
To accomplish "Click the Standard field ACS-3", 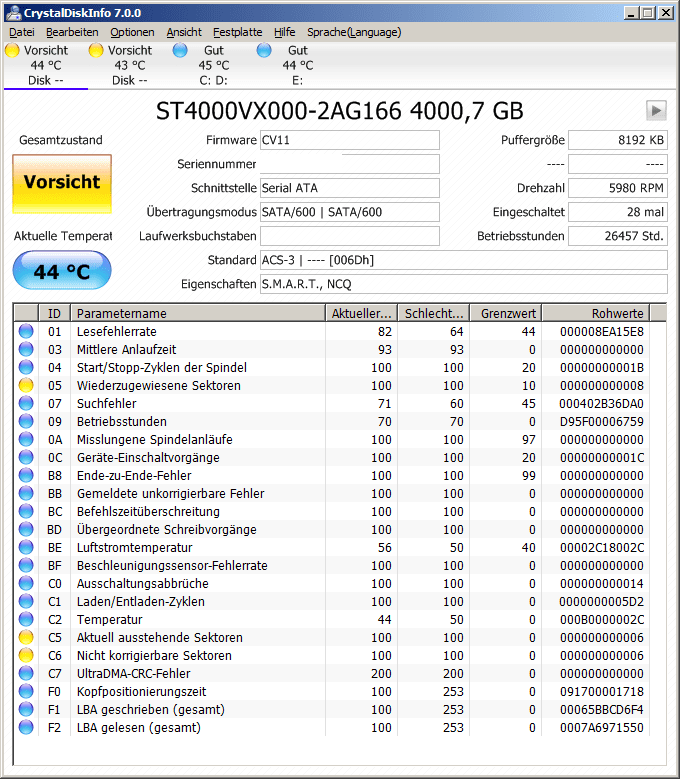I will pyautogui.click(x=463, y=260).
